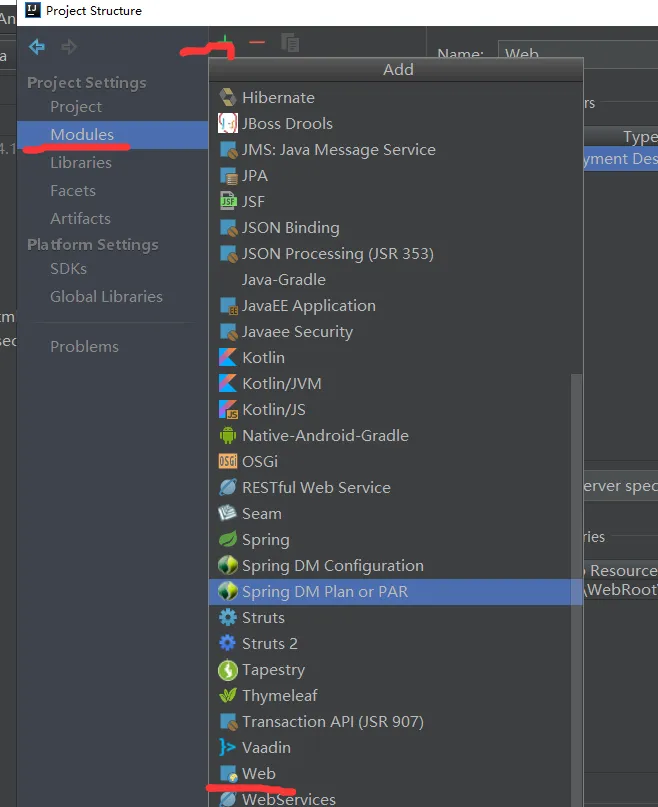This screenshot has width=658, height=807.
Task: Click the Struts gear icon
Action: 227,618
